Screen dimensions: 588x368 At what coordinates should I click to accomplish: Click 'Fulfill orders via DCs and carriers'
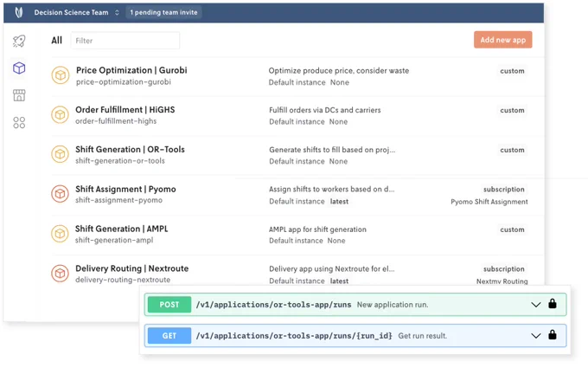[325, 110]
